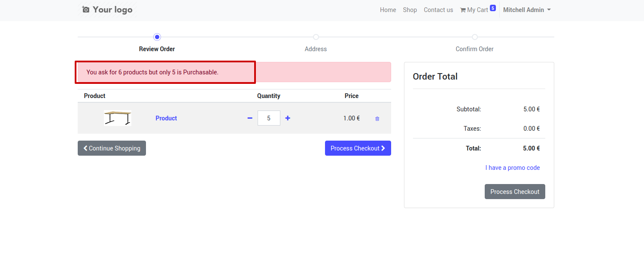The image size is (644, 258).
Task: Click the blue Process Checkout button
Action: click(358, 148)
